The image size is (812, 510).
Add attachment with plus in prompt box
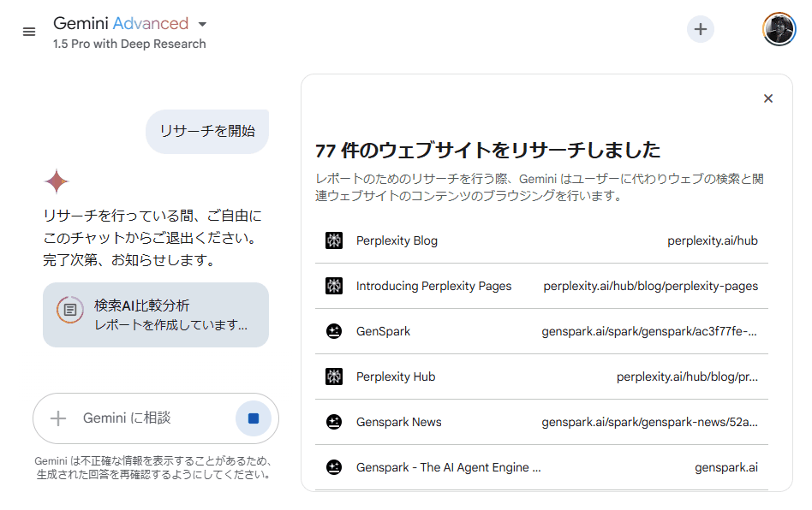click(x=58, y=418)
